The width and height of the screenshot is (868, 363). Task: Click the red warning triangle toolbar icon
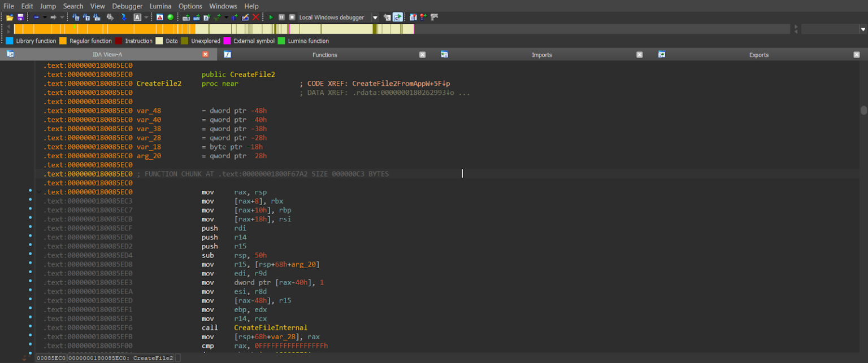pyautogui.click(x=160, y=18)
